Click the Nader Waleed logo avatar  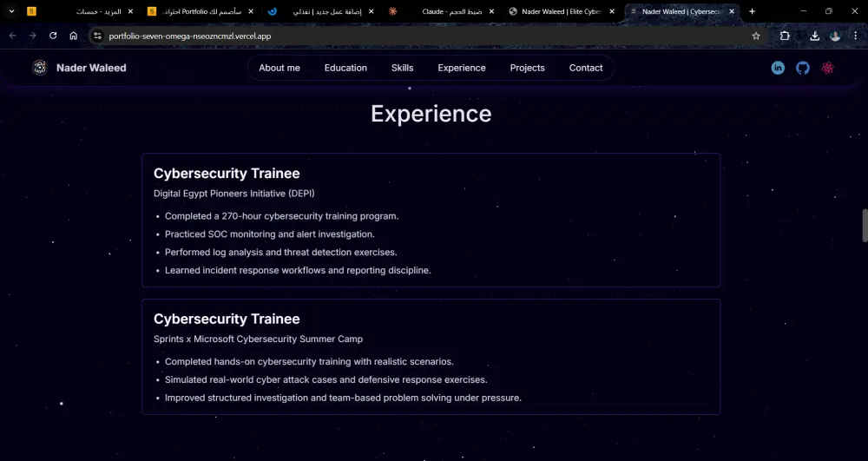click(x=39, y=68)
